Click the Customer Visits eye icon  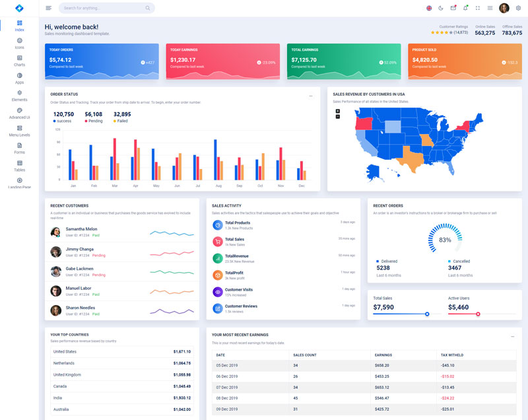click(217, 292)
